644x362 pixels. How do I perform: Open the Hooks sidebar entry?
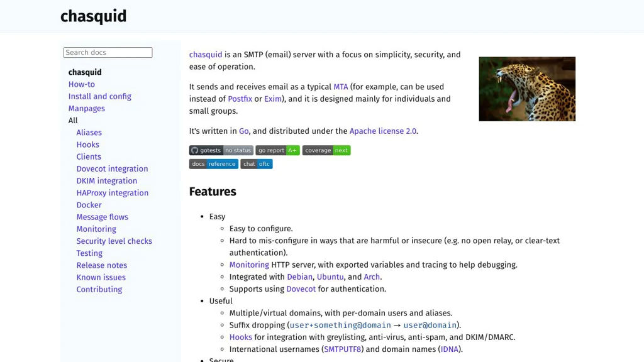[87, 145]
